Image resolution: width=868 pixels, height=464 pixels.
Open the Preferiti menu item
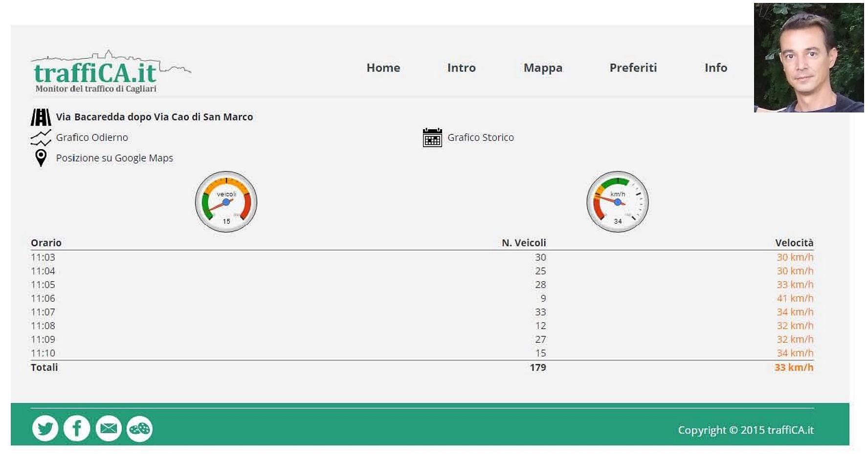click(x=633, y=68)
